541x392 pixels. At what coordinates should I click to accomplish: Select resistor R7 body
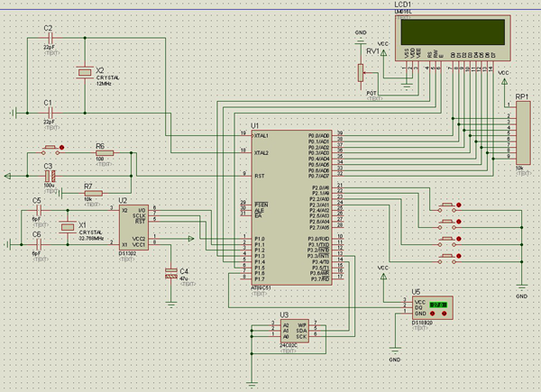94,193
